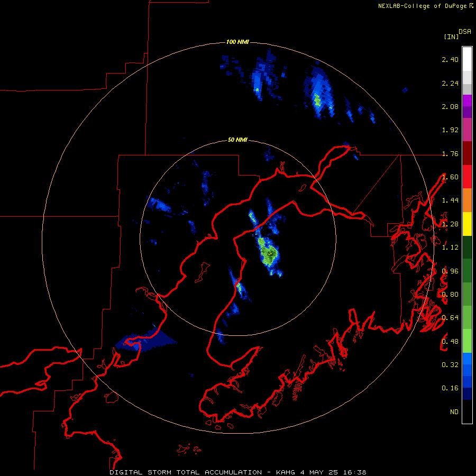Click the 0.64 legend value
The height and width of the screenshot is (476, 476).
[450, 318]
